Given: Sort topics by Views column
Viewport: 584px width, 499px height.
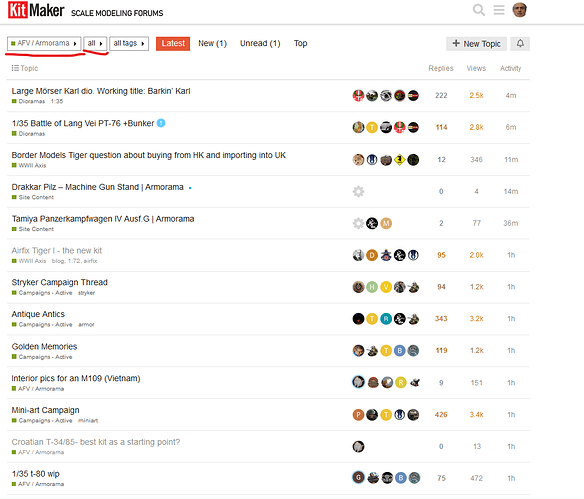Looking at the screenshot, I should [x=476, y=68].
